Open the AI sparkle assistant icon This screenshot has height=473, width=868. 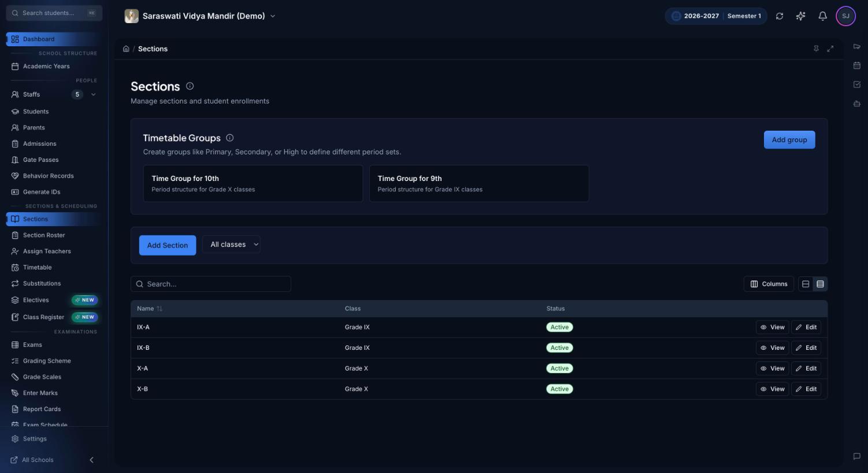click(x=800, y=16)
